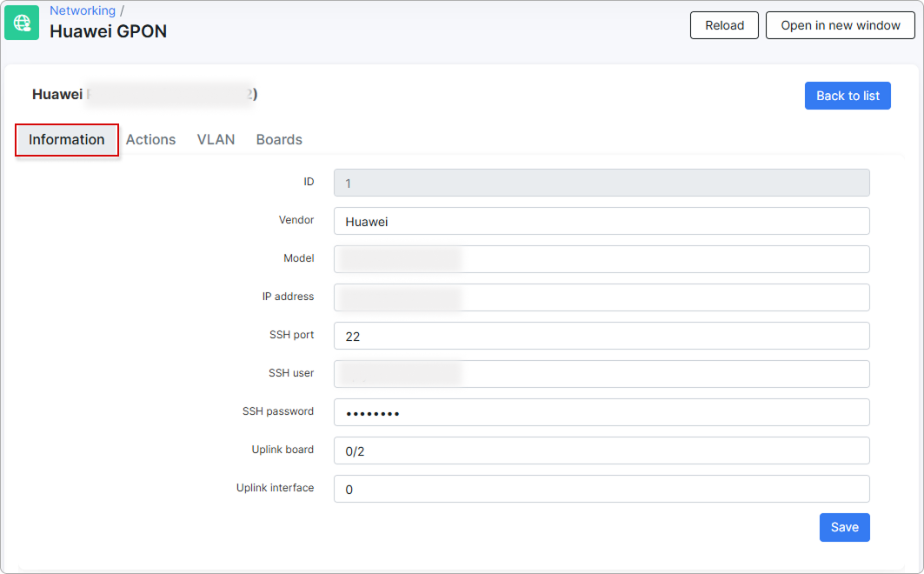Click the Model input field
The image size is (924, 574).
[x=601, y=259]
